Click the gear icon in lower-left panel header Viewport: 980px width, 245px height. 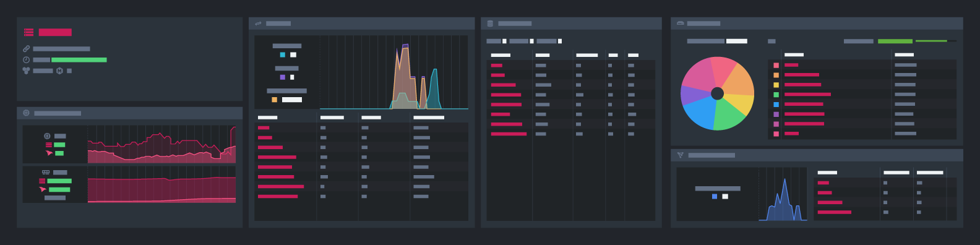[x=26, y=113]
